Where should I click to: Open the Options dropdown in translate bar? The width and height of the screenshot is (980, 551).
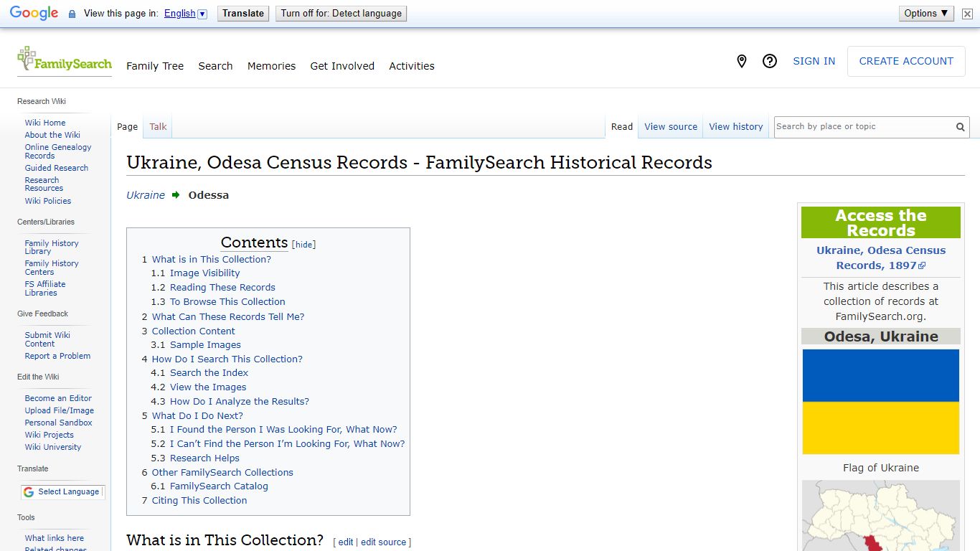[926, 13]
